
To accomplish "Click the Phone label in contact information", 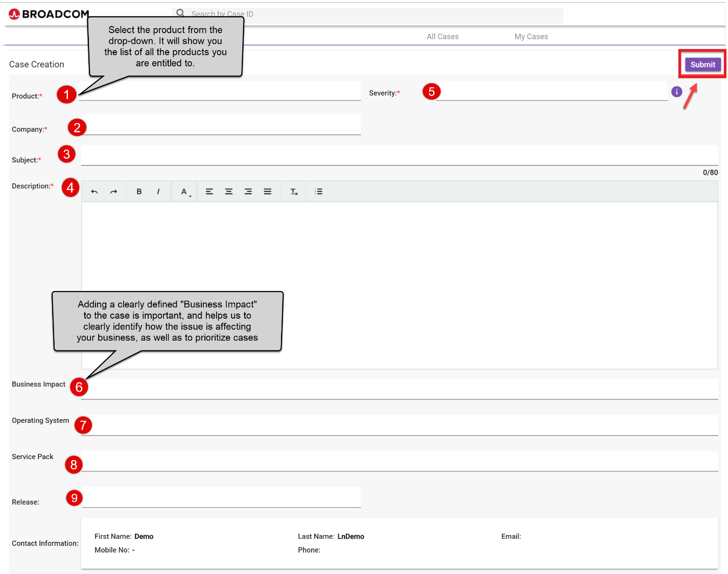I will pyautogui.click(x=310, y=550).
